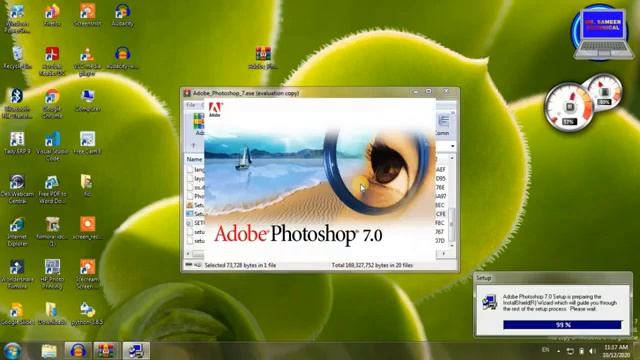Open the Downloads folder on the desktop
Viewport: 640px width, 360px height.
tap(52, 313)
